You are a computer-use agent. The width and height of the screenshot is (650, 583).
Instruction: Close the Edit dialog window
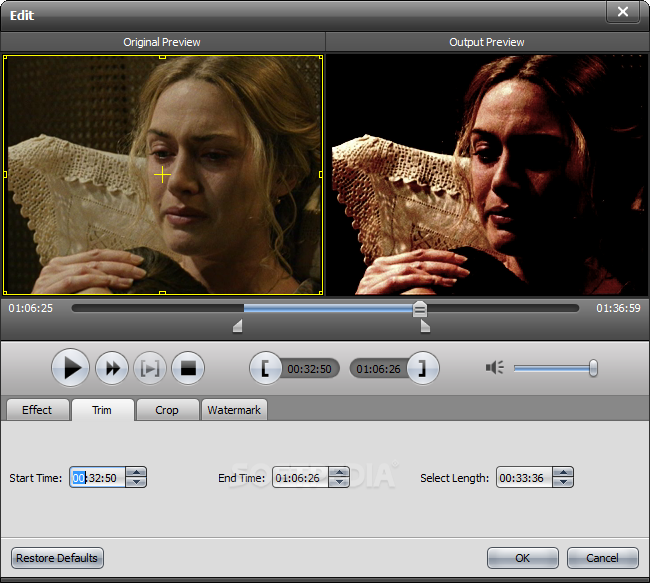pyautogui.click(x=623, y=12)
